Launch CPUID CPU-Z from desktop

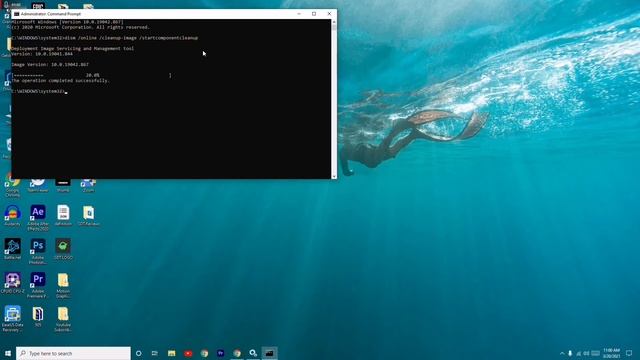click(13, 283)
